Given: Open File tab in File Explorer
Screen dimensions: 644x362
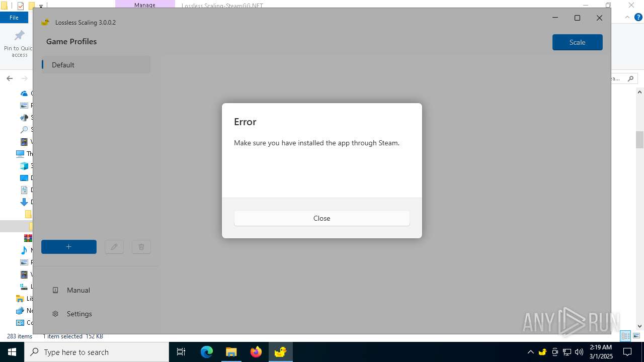Looking at the screenshot, I should click(x=14, y=18).
